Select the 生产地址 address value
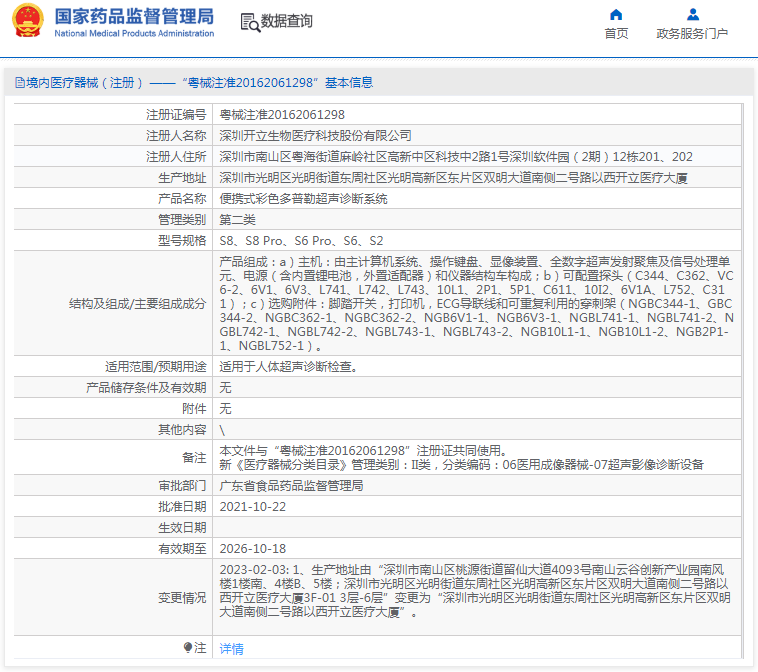 [453, 178]
